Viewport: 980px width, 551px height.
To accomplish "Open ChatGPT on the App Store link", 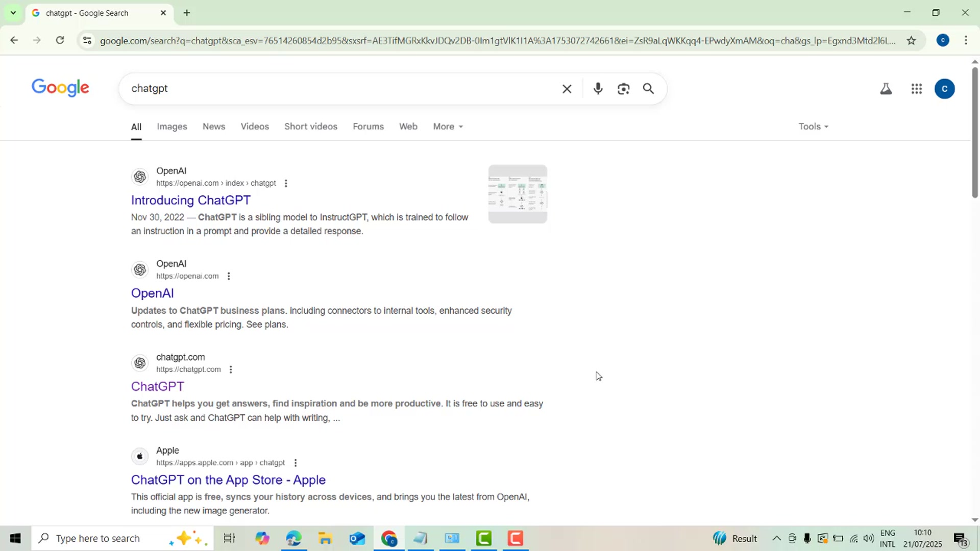I will click(228, 480).
